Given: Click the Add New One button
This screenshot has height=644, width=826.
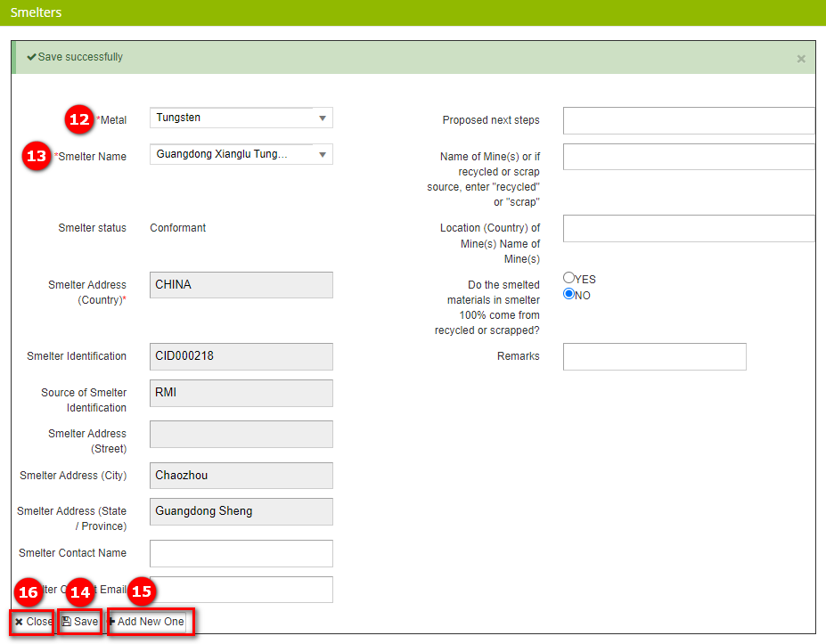Looking at the screenshot, I should coord(148,622).
